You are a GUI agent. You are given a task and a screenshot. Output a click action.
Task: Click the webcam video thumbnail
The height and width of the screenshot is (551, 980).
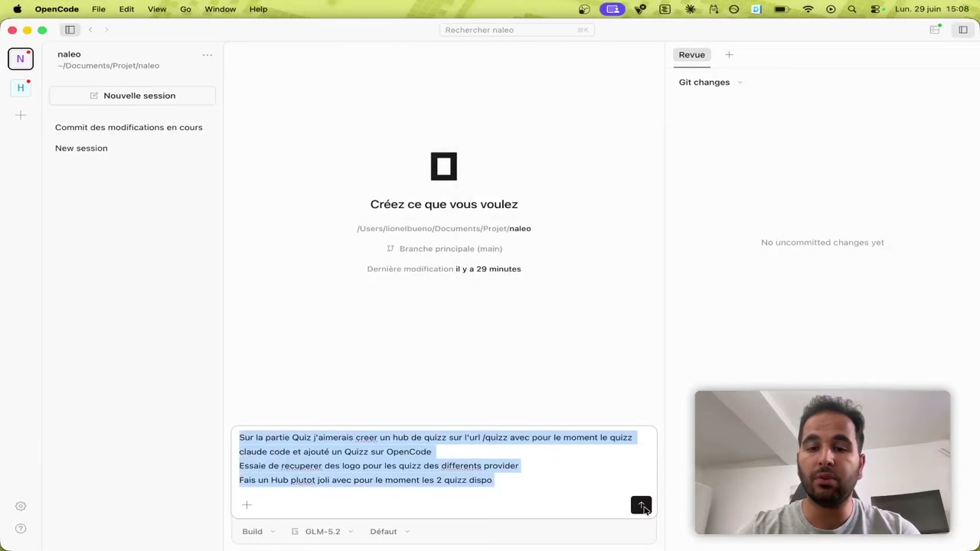click(822, 462)
